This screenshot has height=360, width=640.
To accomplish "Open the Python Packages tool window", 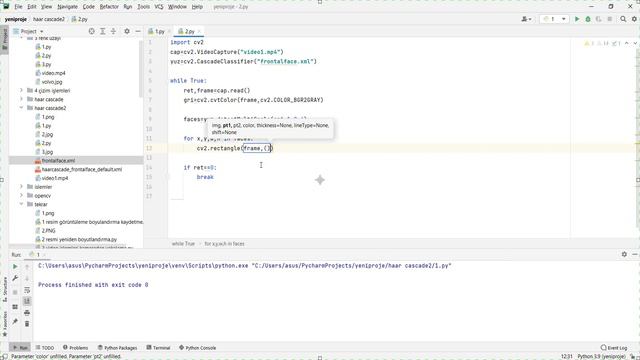I will pyautogui.click(x=117, y=348).
